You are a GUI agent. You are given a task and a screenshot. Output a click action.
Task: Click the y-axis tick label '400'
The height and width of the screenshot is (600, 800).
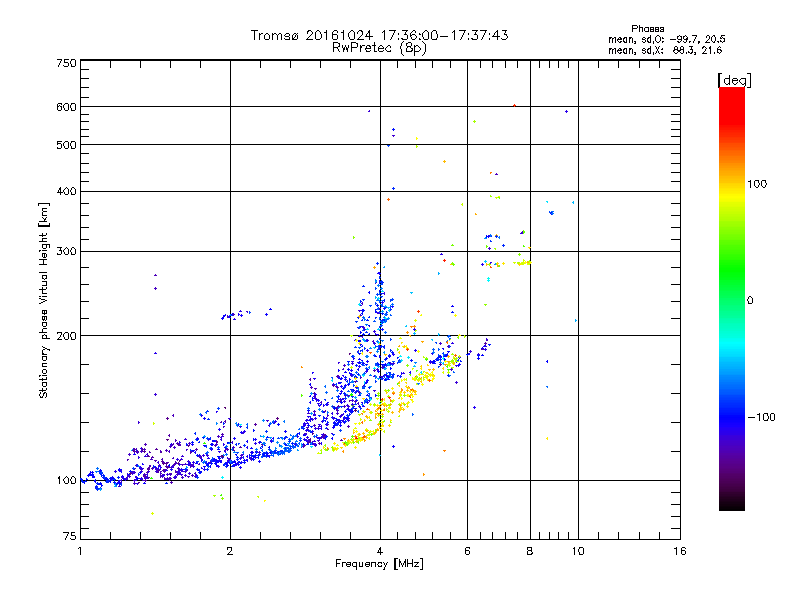(x=67, y=191)
